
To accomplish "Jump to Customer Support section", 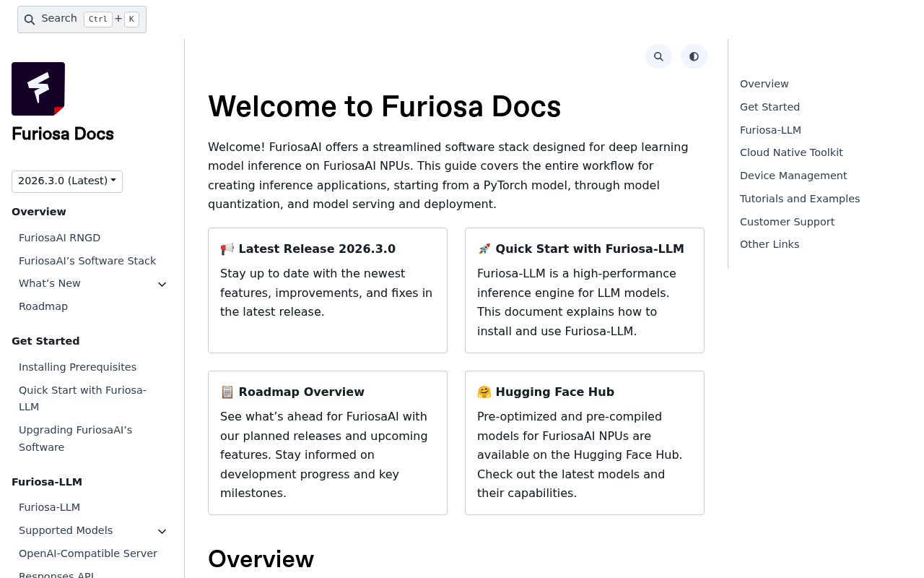I will [787, 222].
